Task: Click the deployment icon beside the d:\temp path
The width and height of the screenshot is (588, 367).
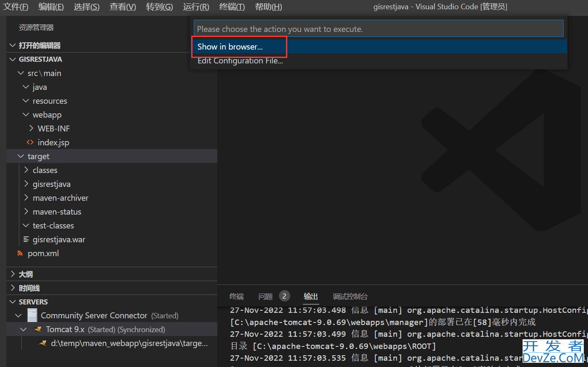Action: pyautogui.click(x=42, y=343)
